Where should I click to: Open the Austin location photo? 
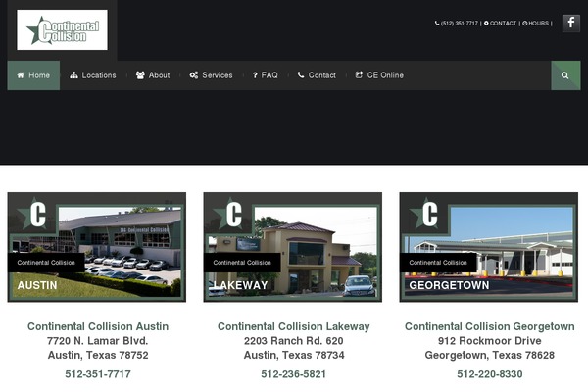[97, 247]
